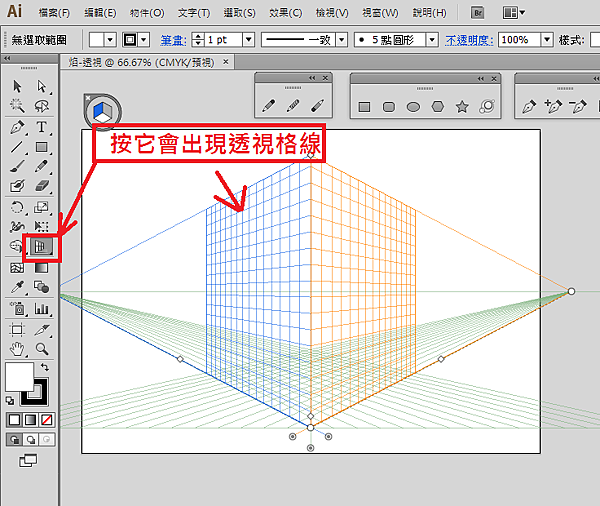Choose the Flare tool in shape panel

487,106
